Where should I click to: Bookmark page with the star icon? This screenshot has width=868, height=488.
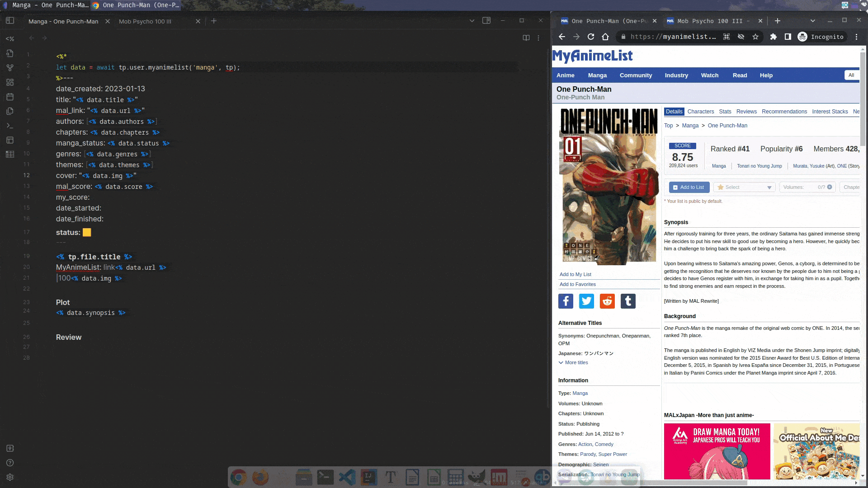[755, 37]
